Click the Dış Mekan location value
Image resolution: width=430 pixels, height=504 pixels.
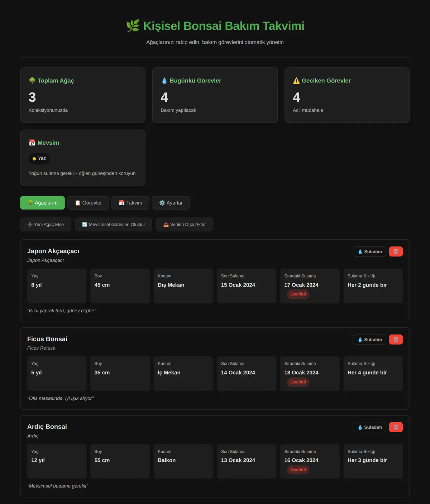(x=171, y=285)
